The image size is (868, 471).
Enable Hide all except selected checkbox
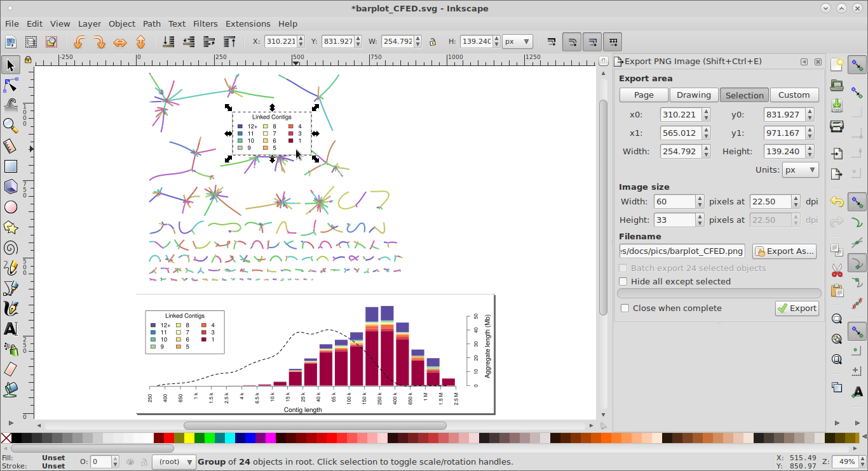(x=623, y=281)
